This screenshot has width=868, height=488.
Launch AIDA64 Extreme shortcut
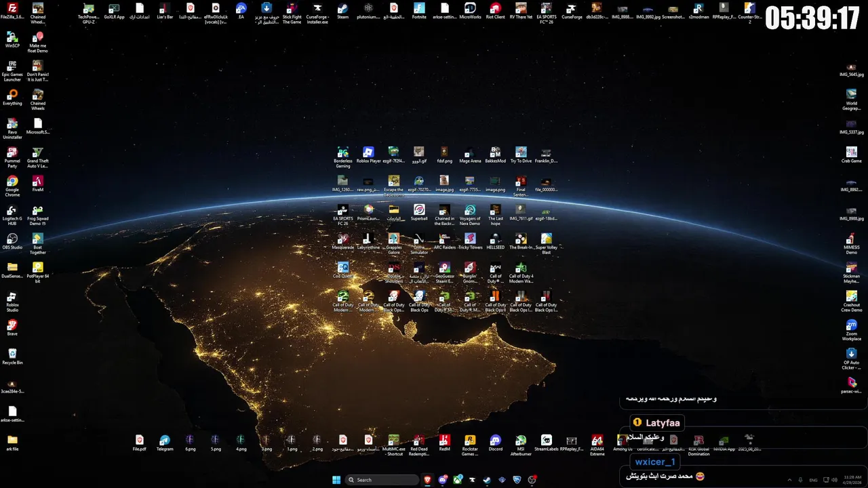tap(597, 445)
